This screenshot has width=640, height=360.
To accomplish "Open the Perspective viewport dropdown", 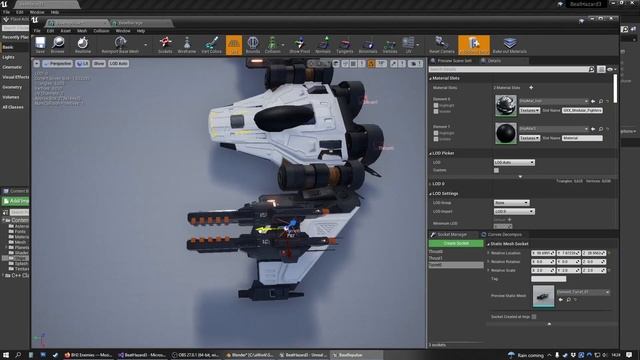I will [x=58, y=64].
